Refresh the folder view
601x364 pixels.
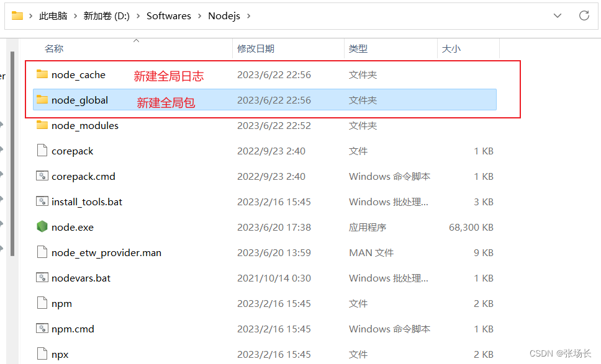(x=584, y=16)
